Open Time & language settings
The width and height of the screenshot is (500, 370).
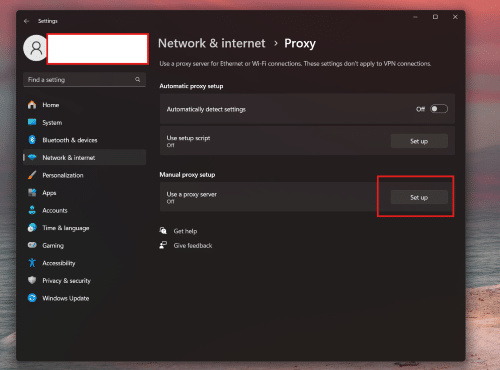pyautogui.click(x=84, y=228)
